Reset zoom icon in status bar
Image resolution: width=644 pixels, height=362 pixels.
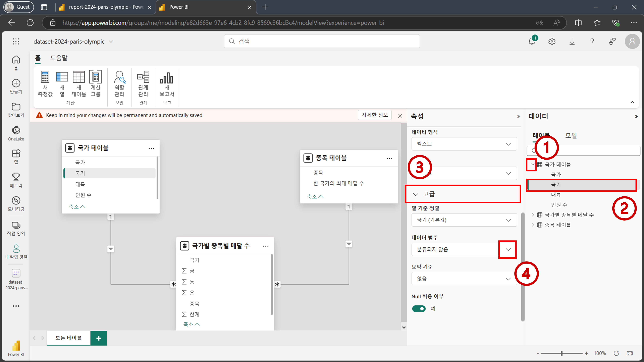[x=616, y=353]
